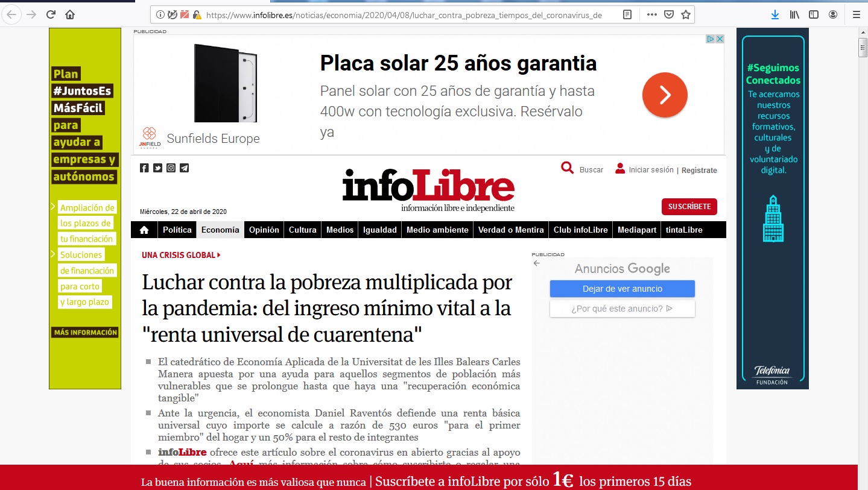
Task: Click the bold infoLibre link in third bullet
Action: pyautogui.click(x=182, y=452)
